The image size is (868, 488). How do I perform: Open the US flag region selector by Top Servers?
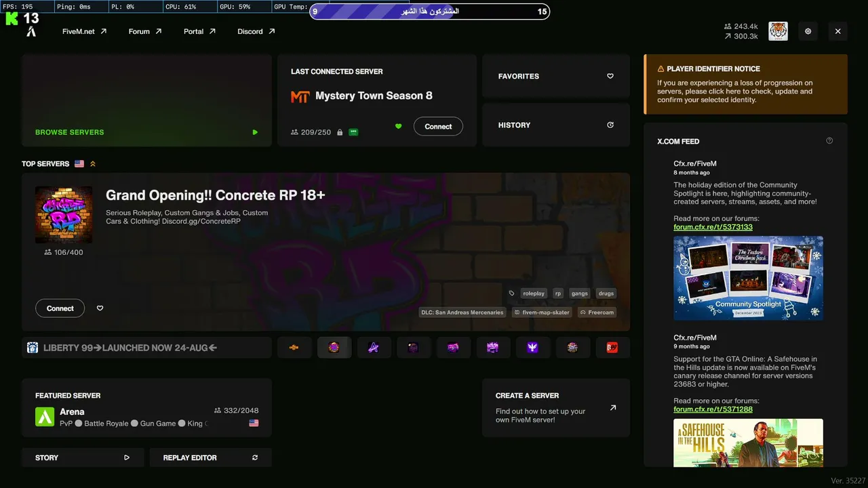point(79,164)
